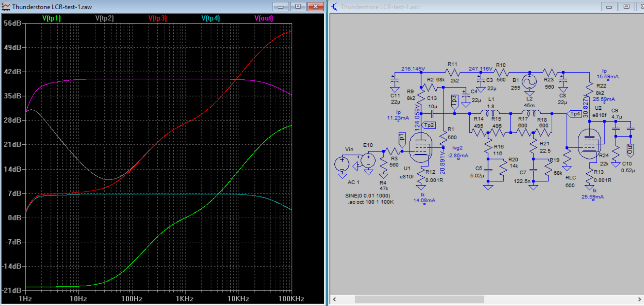
Task: Select the U1 e810f tube symbol
Action: click(x=421, y=148)
